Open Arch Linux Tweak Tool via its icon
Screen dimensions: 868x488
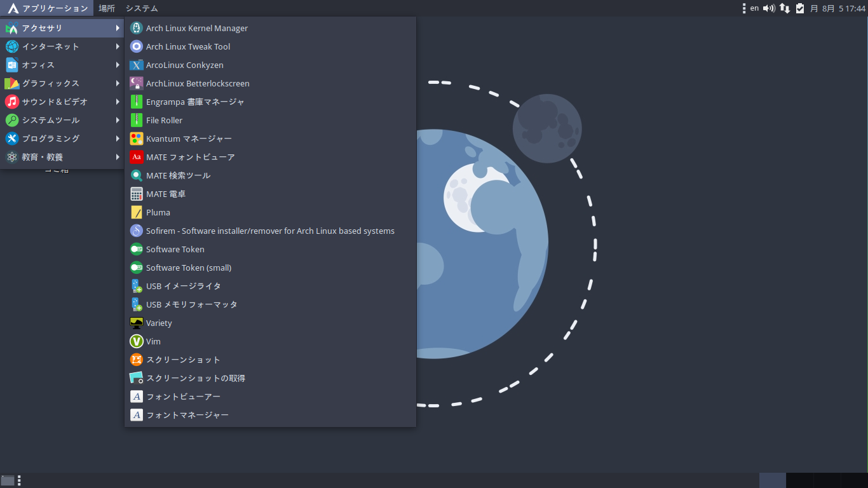tap(136, 46)
